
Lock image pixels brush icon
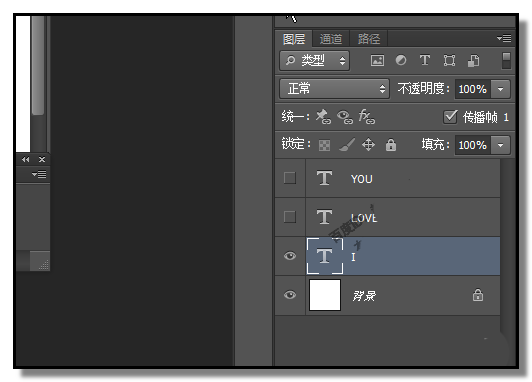347,145
